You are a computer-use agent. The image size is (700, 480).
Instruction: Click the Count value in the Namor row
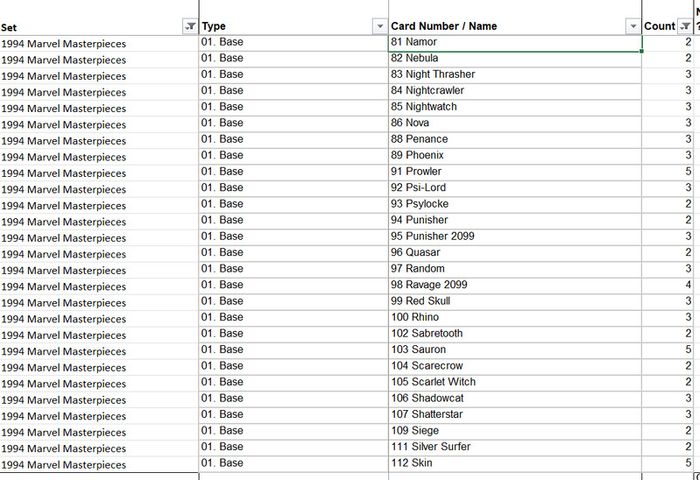click(x=668, y=43)
